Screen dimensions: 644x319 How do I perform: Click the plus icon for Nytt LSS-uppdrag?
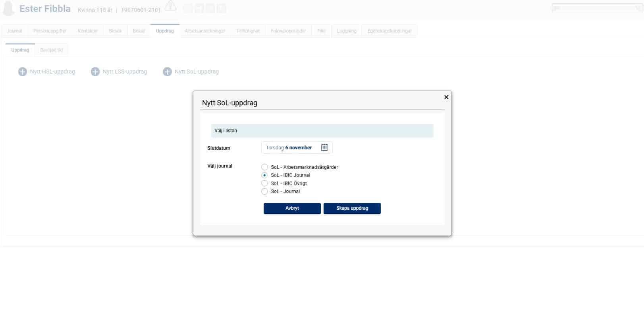pos(95,72)
